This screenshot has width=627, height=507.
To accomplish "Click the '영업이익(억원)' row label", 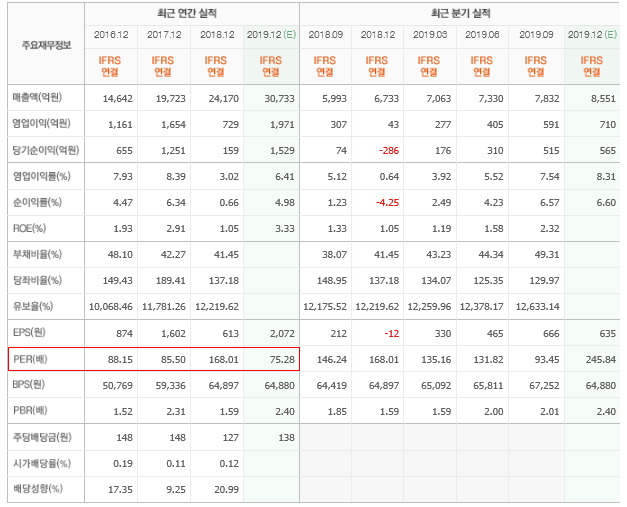I will 42,123.
